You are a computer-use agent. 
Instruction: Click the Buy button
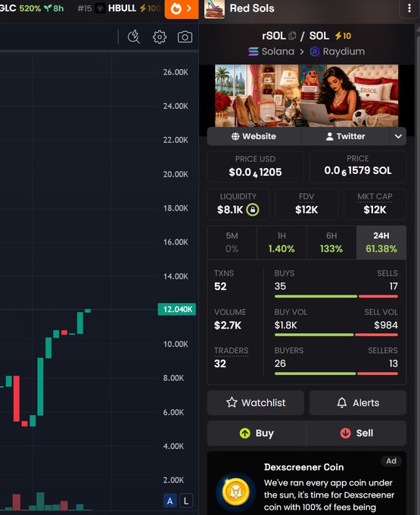pyautogui.click(x=257, y=433)
